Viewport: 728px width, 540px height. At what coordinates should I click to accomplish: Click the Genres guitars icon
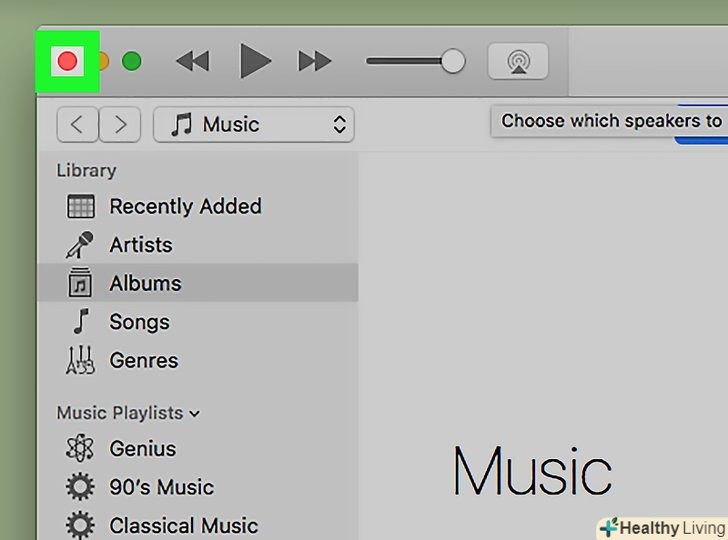[80, 360]
